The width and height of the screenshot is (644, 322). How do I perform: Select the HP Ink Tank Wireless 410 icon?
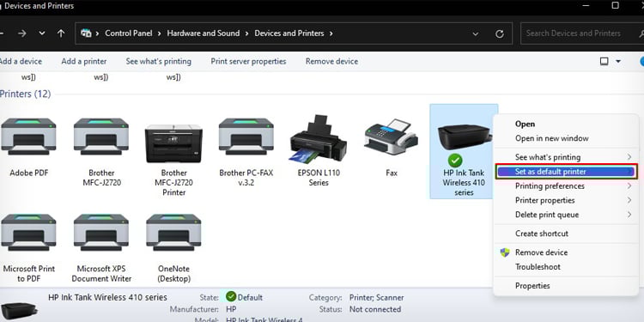click(x=464, y=137)
